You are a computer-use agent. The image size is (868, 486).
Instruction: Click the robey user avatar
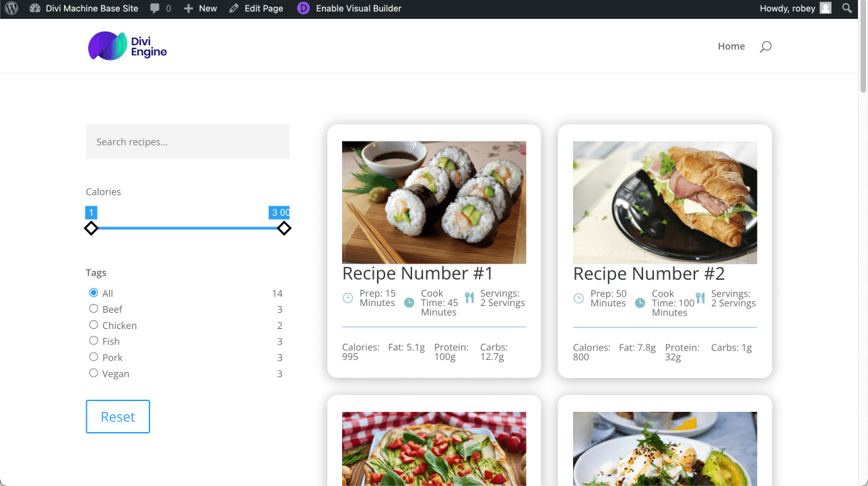tap(826, 9)
